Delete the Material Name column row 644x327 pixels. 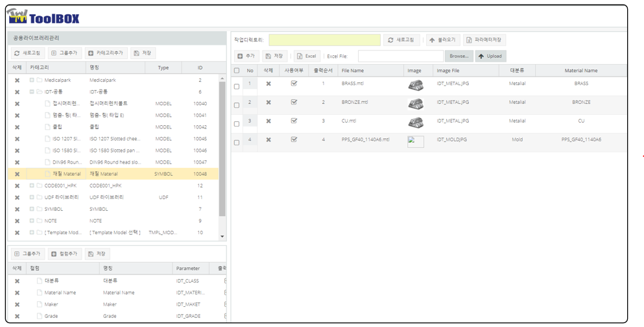point(17,293)
